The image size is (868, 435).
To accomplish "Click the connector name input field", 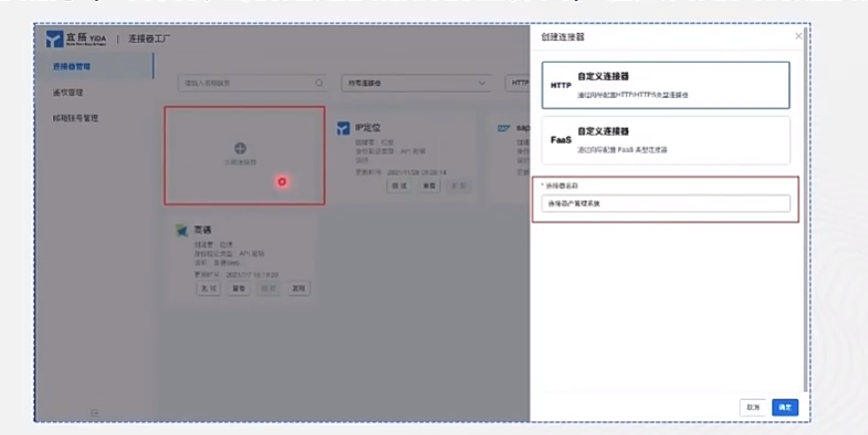I will (665, 204).
